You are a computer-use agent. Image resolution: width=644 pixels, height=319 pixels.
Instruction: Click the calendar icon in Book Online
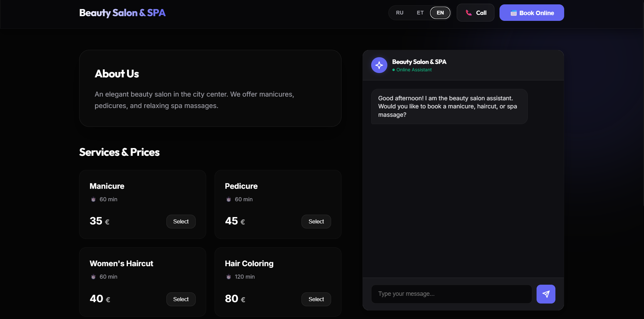click(513, 13)
